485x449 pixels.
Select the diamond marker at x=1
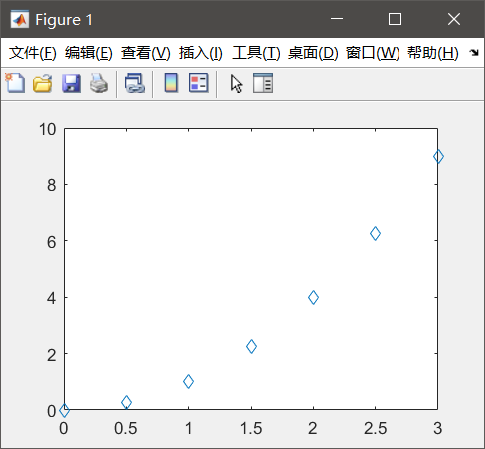188,382
